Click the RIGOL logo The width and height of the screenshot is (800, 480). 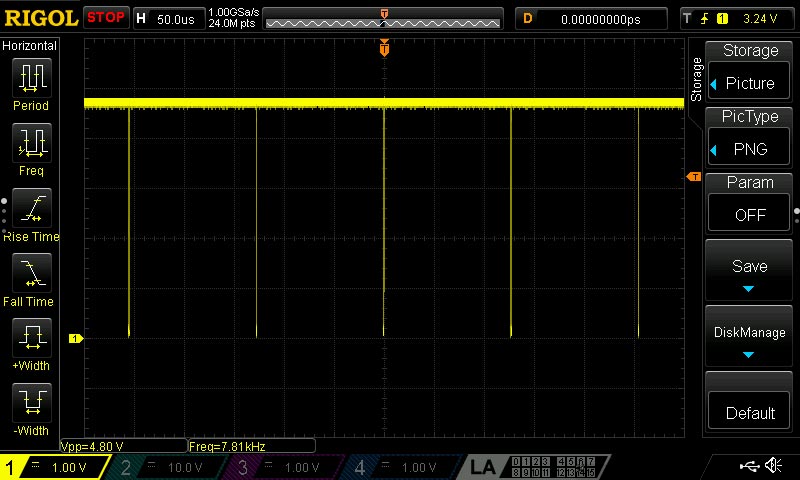coord(41,18)
